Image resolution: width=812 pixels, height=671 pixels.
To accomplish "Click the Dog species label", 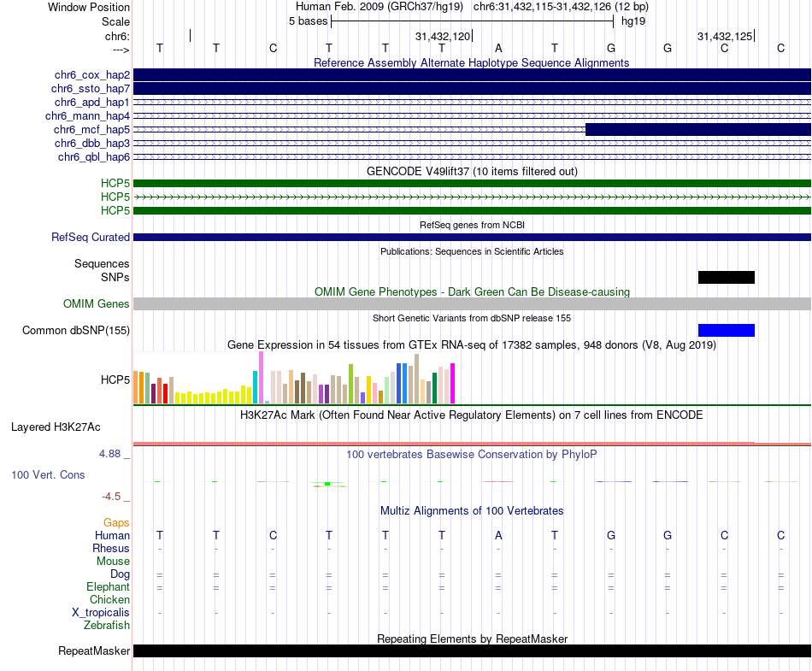I will pyautogui.click(x=120, y=574).
